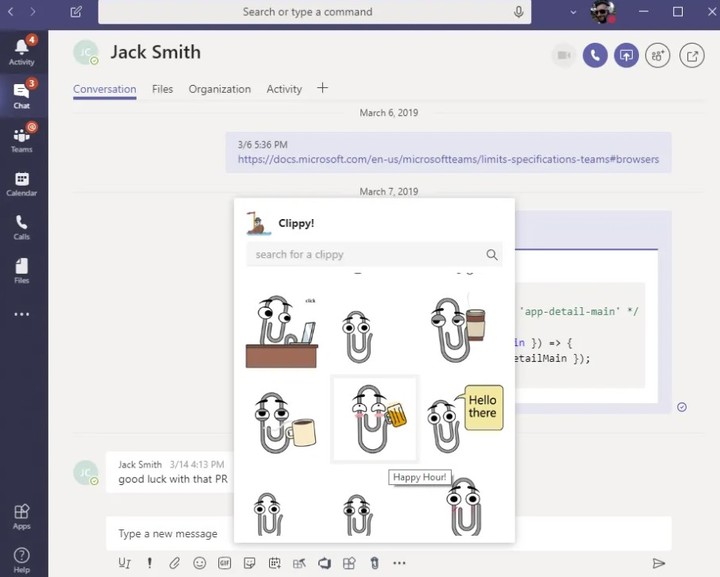Open the Organization tab
720x577 pixels.
tap(219, 89)
